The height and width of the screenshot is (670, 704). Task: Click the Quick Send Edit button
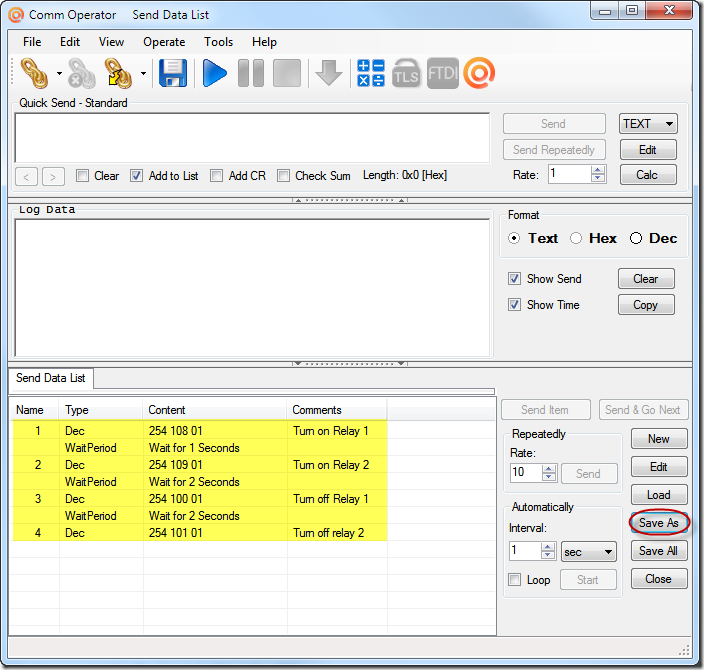pos(648,150)
